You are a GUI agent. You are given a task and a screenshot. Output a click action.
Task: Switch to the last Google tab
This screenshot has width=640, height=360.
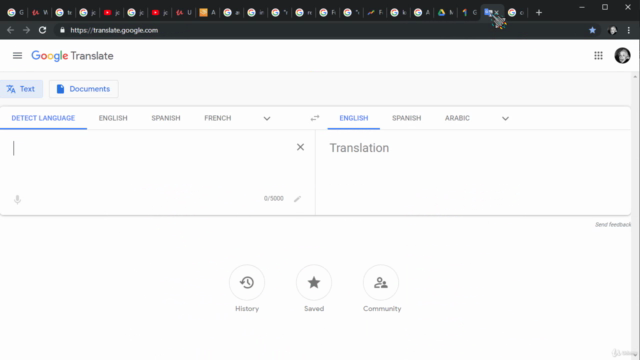(516, 13)
